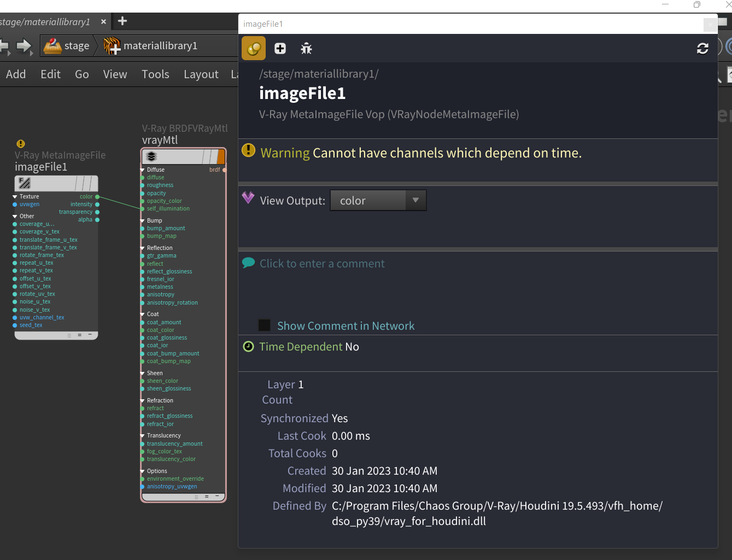This screenshot has height=560, width=732.
Task: Click materiallibrary1 in the path bar
Action: 160,46
